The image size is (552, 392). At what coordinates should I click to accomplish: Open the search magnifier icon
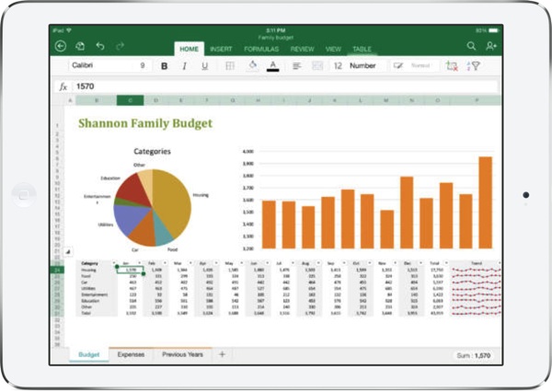pyautogui.click(x=471, y=46)
